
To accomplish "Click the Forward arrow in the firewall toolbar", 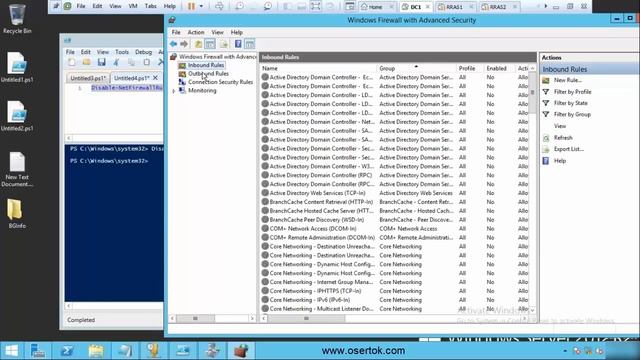I will pos(184,44).
